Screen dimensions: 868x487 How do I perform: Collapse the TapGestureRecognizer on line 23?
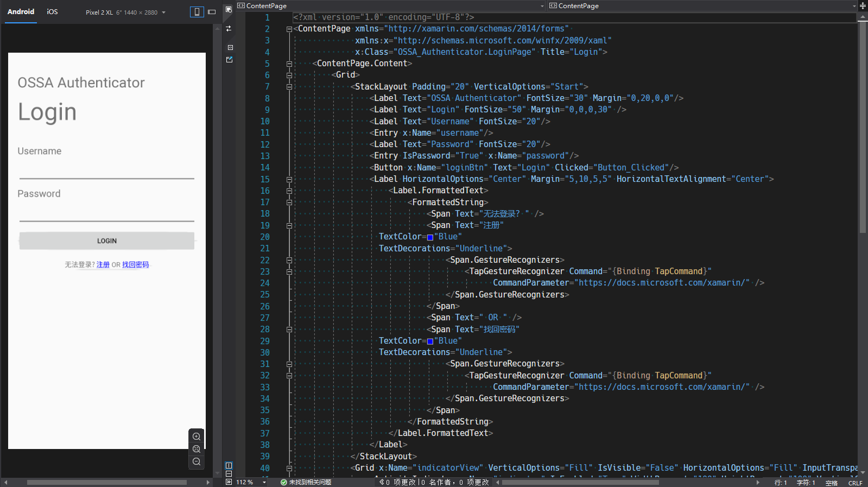pyautogui.click(x=289, y=272)
